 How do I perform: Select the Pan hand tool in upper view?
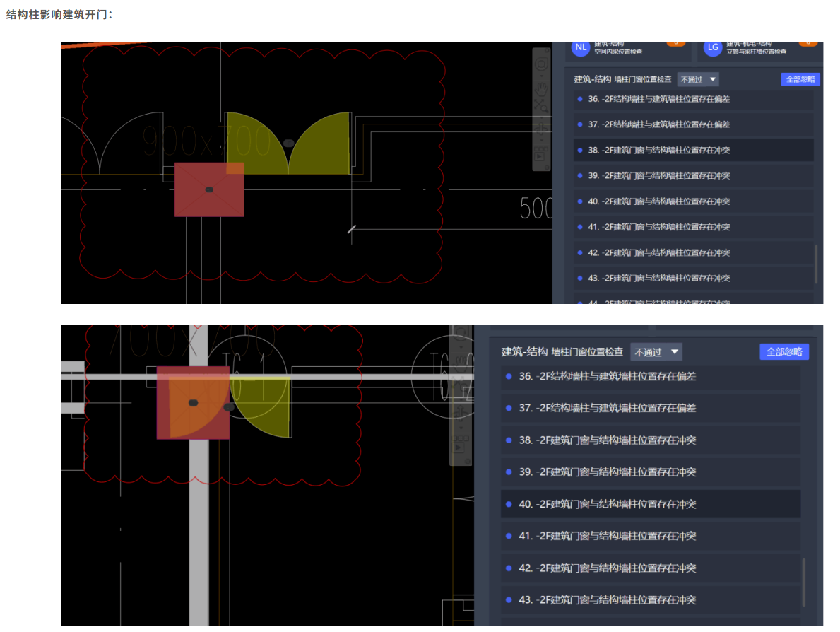coord(542,88)
